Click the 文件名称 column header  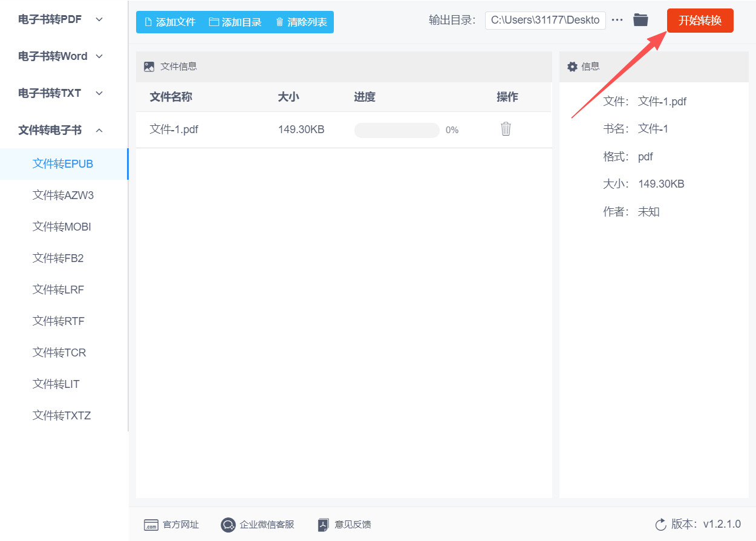[x=171, y=97]
